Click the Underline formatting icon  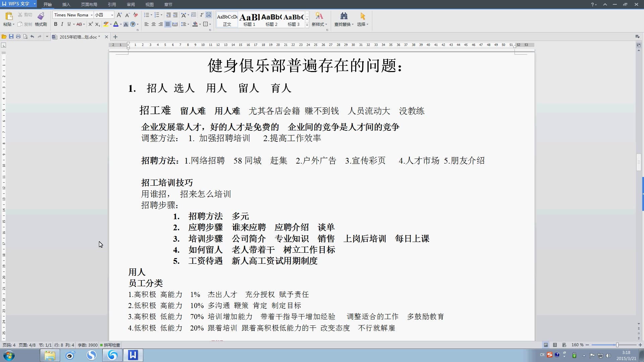pyautogui.click(x=68, y=24)
